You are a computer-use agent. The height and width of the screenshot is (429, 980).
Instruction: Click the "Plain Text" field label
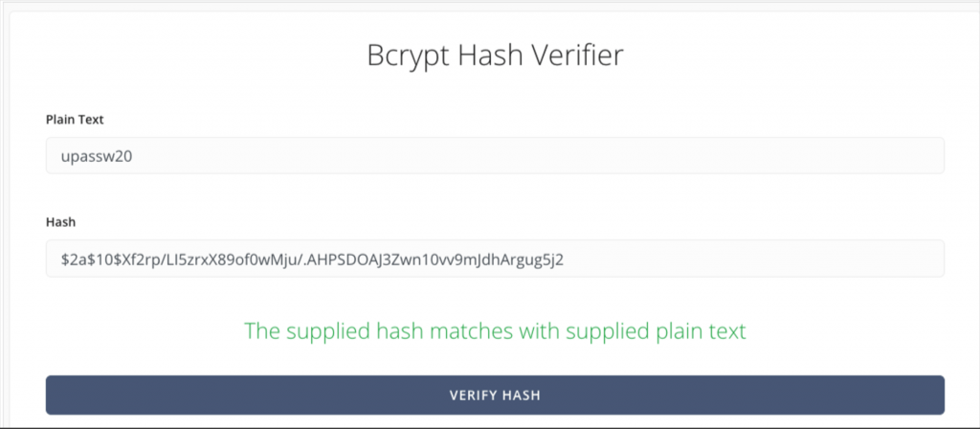(75, 120)
